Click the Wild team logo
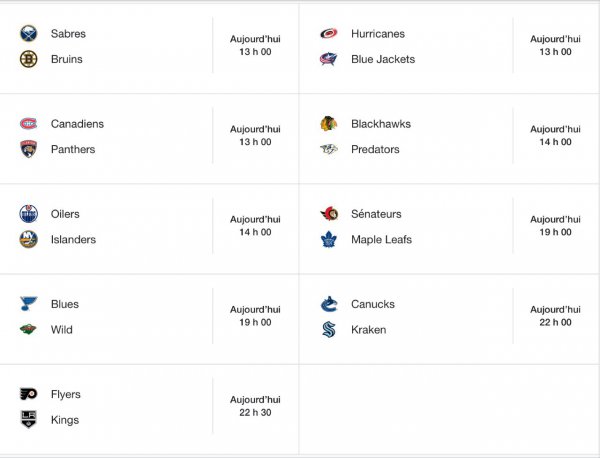The width and height of the screenshot is (600, 458). 28,329
